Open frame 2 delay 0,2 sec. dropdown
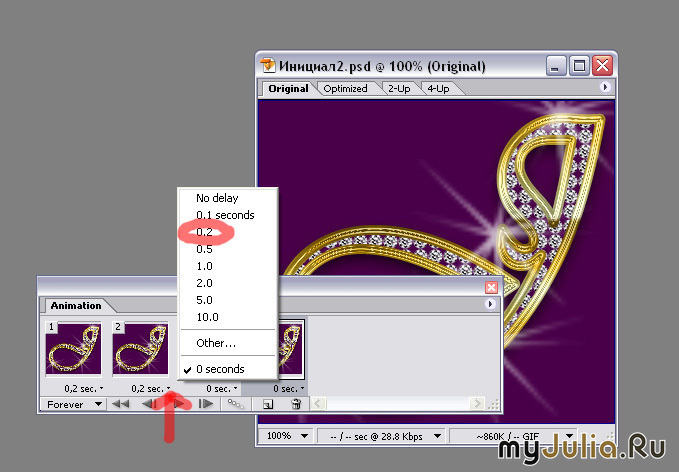This screenshot has width=679, height=472. (x=151, y=388)
